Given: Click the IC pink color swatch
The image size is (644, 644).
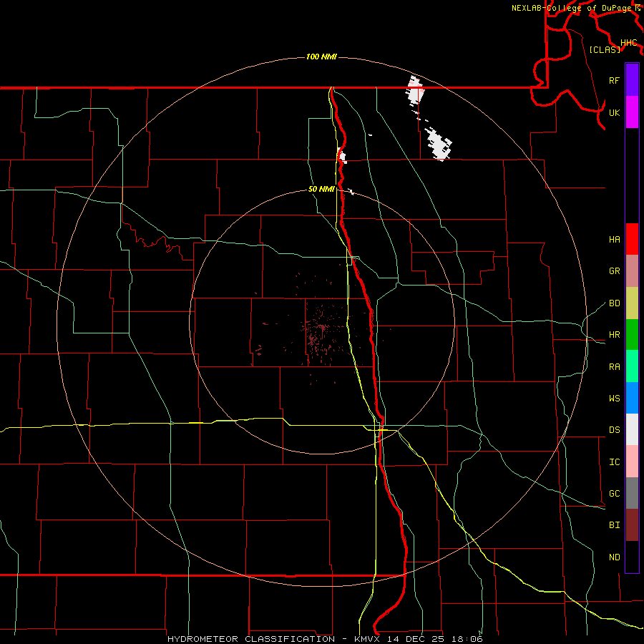Looking at the screenshot, I should tap(632, 462).
